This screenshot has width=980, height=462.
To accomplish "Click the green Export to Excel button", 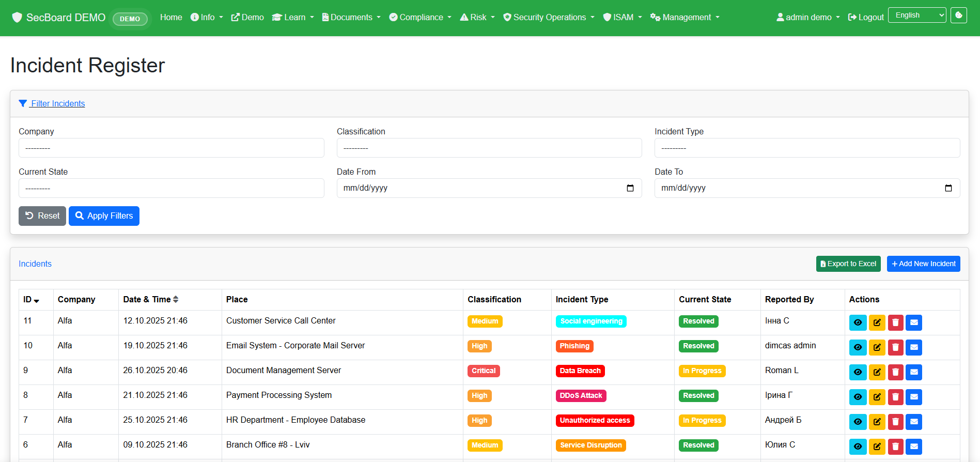I will click(848, 264).
